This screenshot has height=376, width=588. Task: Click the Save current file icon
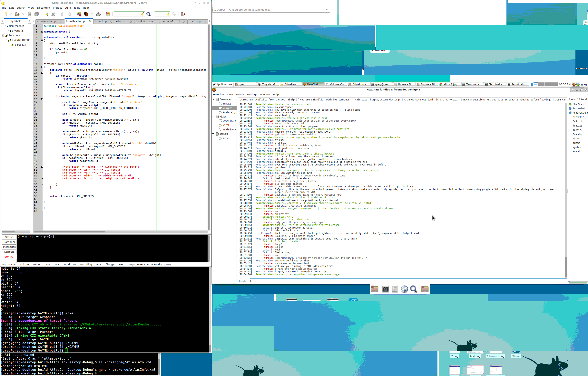coord(30,14)
